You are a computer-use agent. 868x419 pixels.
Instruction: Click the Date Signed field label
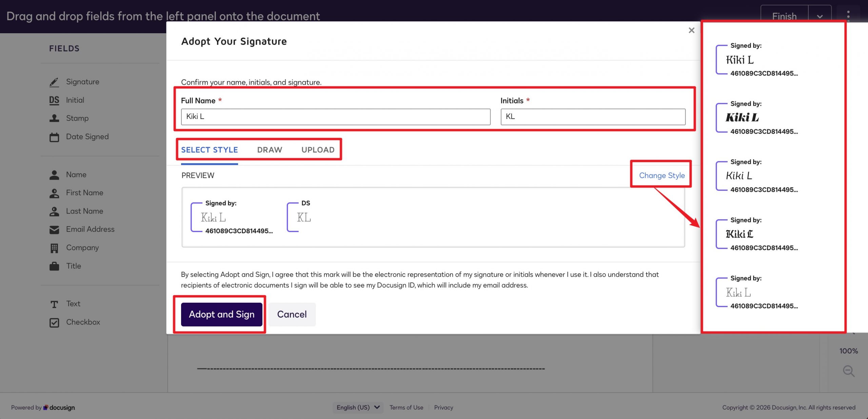click(87, 137)
